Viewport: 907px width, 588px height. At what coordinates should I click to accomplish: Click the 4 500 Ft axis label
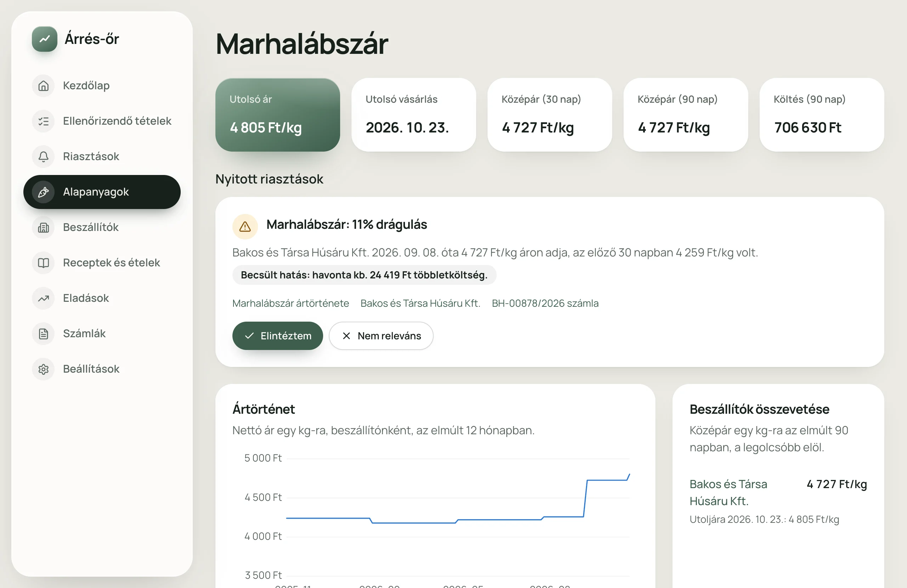coord(263,497)
